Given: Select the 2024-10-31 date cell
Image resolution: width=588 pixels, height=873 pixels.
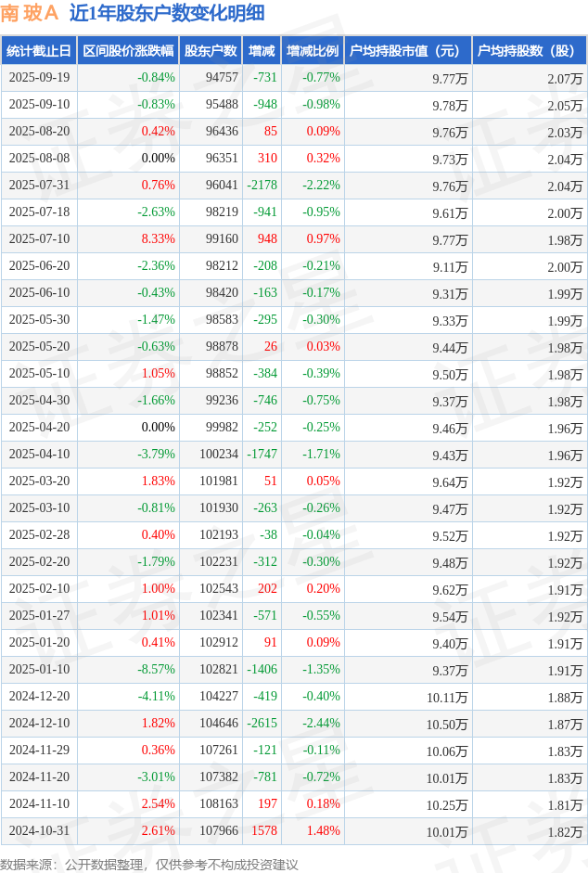Looking at the screenshot, I should click(x=39, y=831).
